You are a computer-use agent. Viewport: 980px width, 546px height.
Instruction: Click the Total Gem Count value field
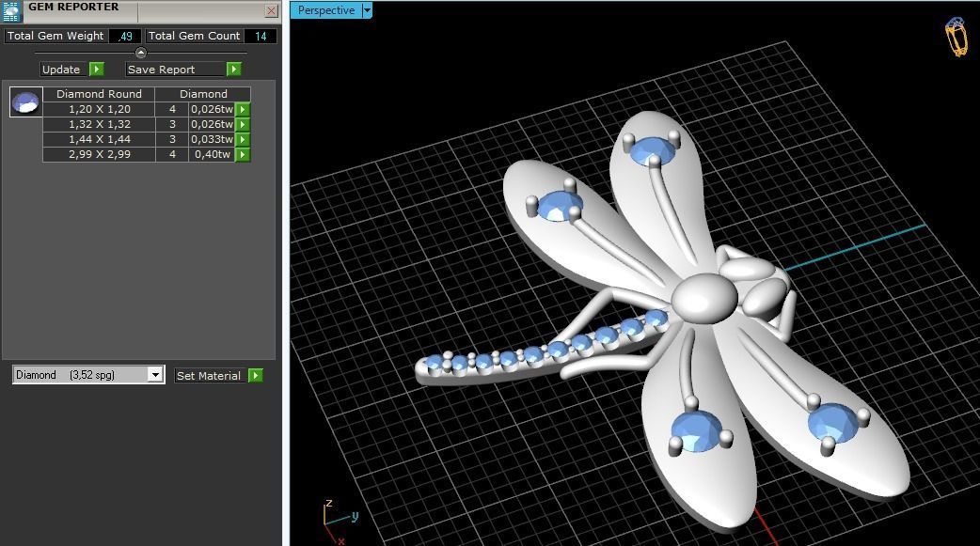[x=261, y=37]
